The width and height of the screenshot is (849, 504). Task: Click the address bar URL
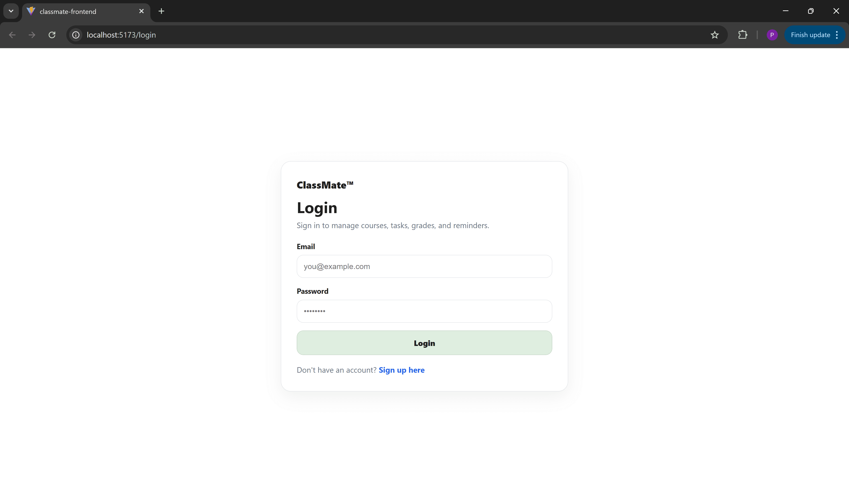[x=121, y=35]
